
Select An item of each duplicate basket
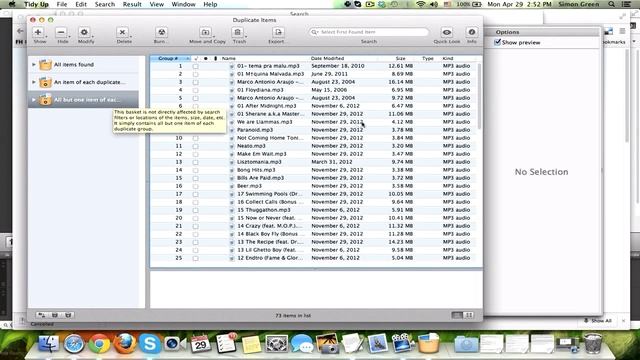pos(83,82)
